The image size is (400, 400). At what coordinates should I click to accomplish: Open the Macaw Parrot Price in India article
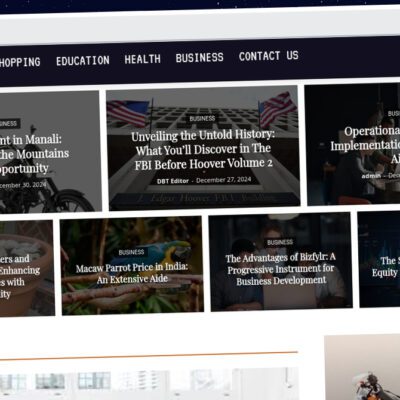(x=132, y=273)
